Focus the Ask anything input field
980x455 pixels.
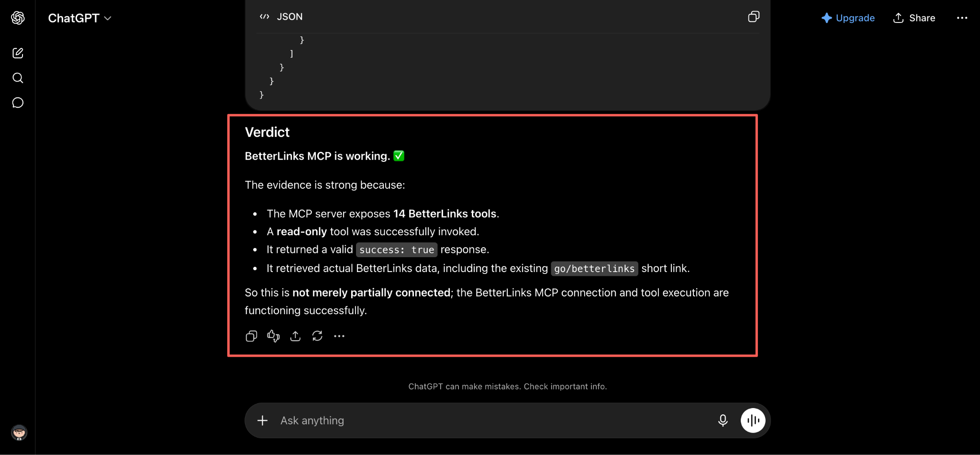493,421
